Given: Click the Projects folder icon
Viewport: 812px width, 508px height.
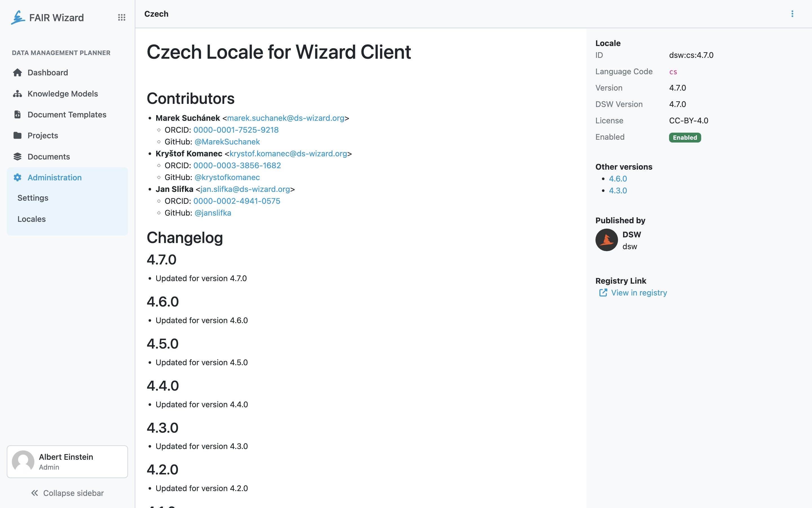Looking at the screenshot, I should click(17, 135).
